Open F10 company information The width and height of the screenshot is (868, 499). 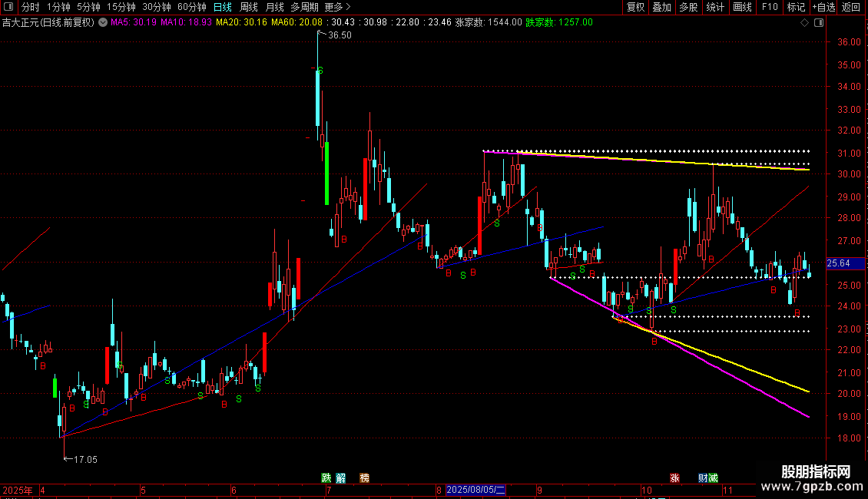(770, 7)
